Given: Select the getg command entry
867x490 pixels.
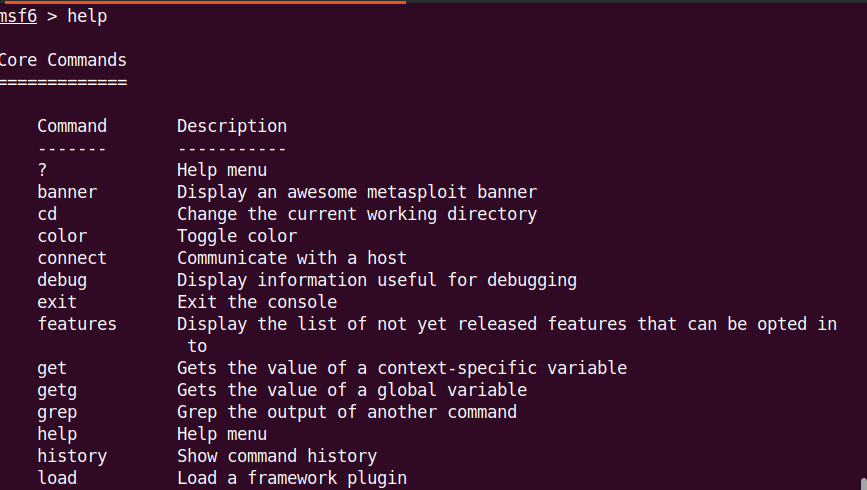Looking at the screenshot, I should tap(57, 390).
